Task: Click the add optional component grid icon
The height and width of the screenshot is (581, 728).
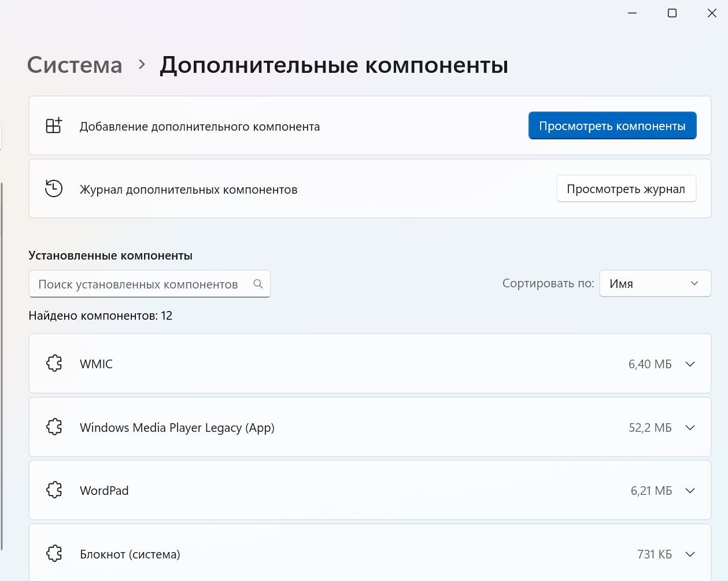Action: pyautogui.click(x=54, y=126)
